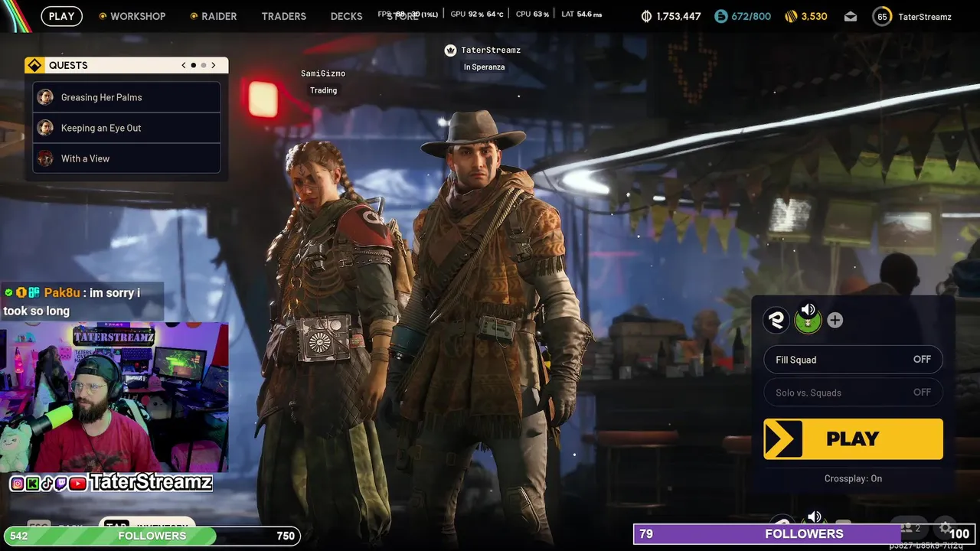Image resolution: width=980 pixels, height=551 pixels.
Task: Click the braided-hair raider character
Action: [329, 337]
